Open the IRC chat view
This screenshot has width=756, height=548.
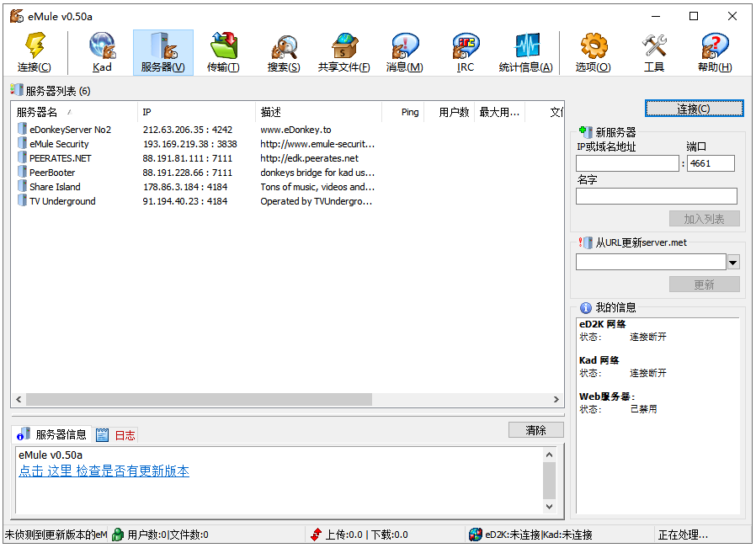click(465, 51)
